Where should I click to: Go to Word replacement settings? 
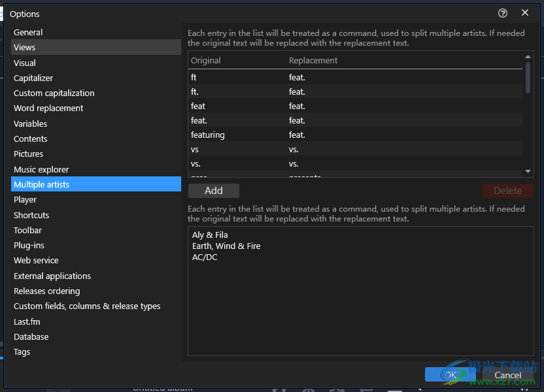coord(48,108)
